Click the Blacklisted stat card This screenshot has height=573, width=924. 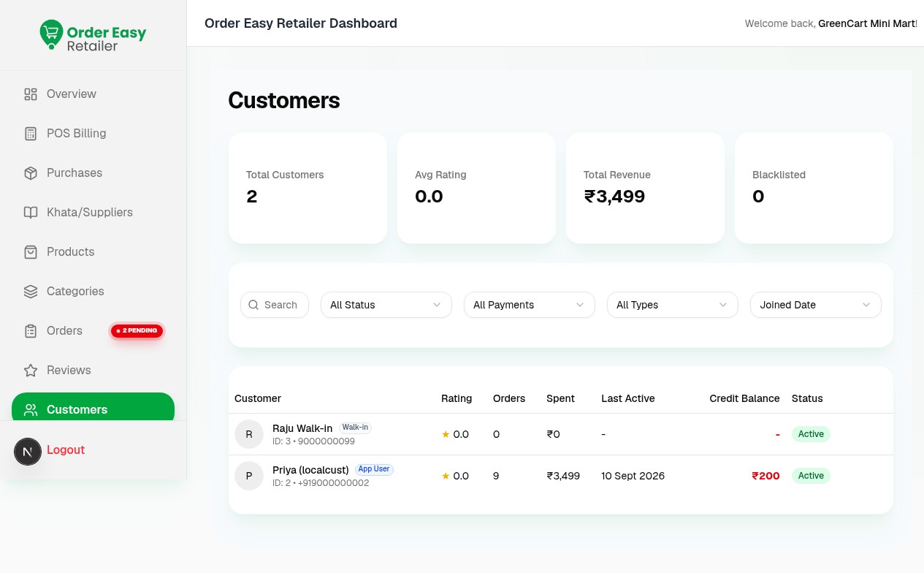[x=814, y=188]
